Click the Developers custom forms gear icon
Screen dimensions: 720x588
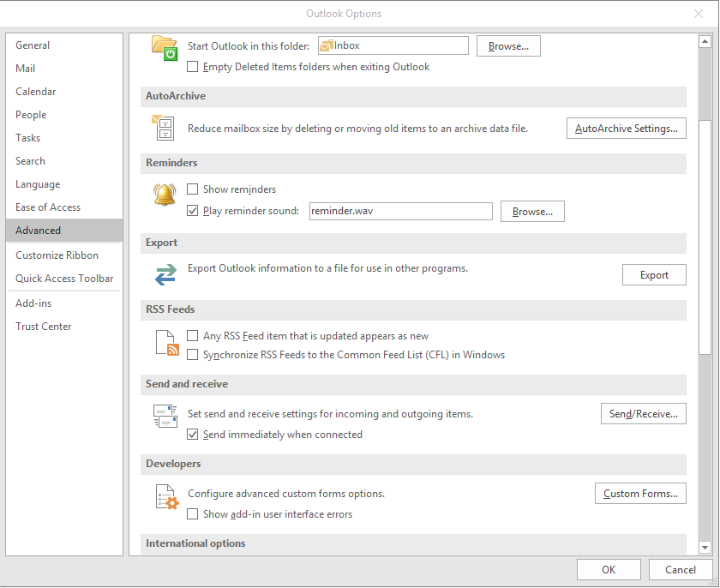[165, 497]
